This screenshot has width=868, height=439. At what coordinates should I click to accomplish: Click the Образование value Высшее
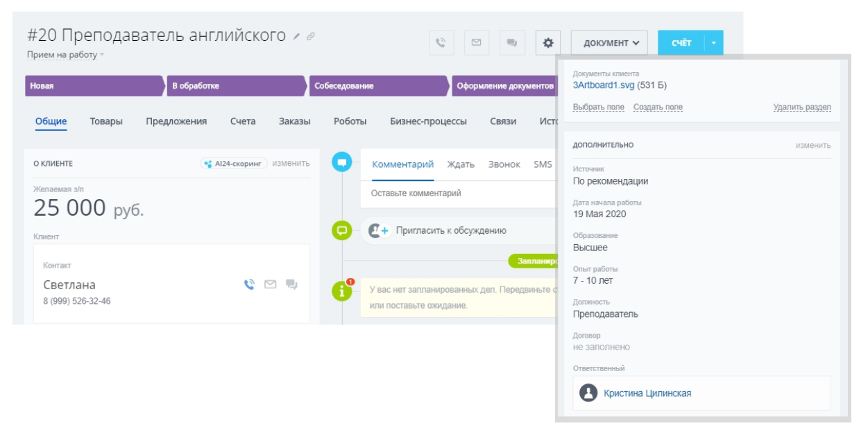pos(590,248)
